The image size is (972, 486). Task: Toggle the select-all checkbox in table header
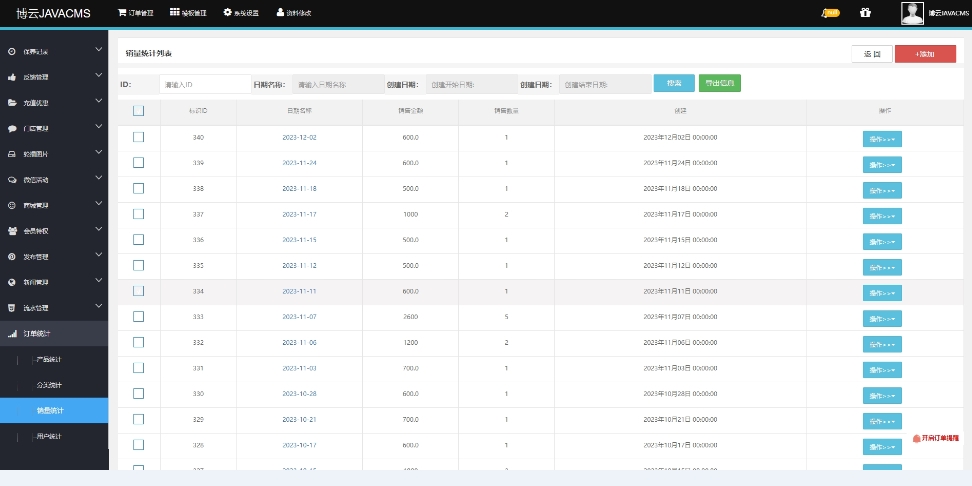pyautogui.click(x=138, y=111)
